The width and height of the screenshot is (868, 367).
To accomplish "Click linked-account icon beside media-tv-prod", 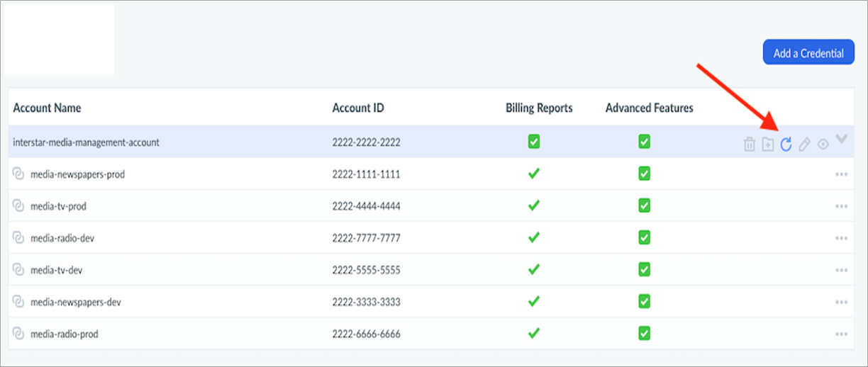I will coord(18,205).
